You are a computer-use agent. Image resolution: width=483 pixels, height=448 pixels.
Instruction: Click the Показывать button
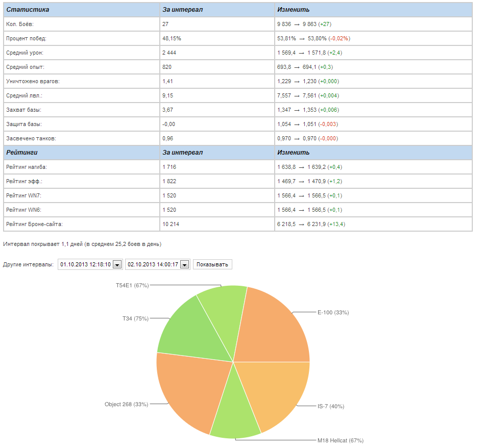pos(213,264)
